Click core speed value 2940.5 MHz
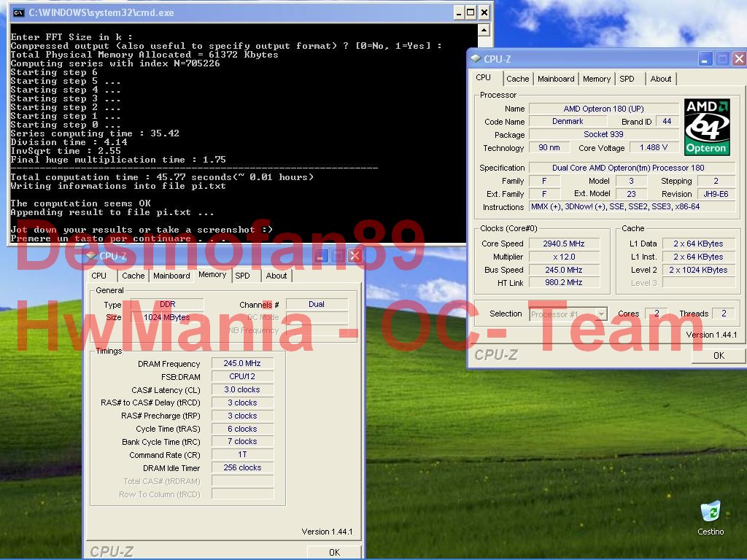The image size is (747, 560). tap(564, 244)
